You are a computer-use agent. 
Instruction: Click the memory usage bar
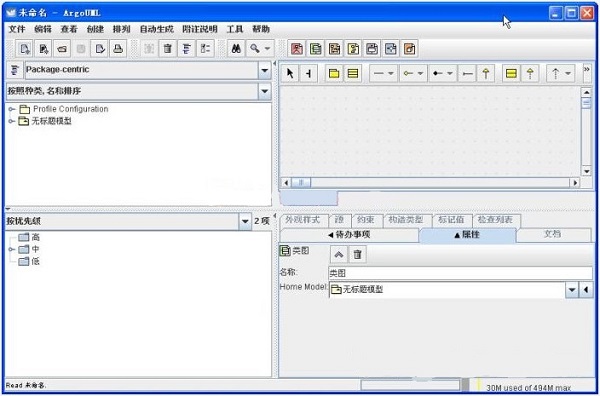529,387
